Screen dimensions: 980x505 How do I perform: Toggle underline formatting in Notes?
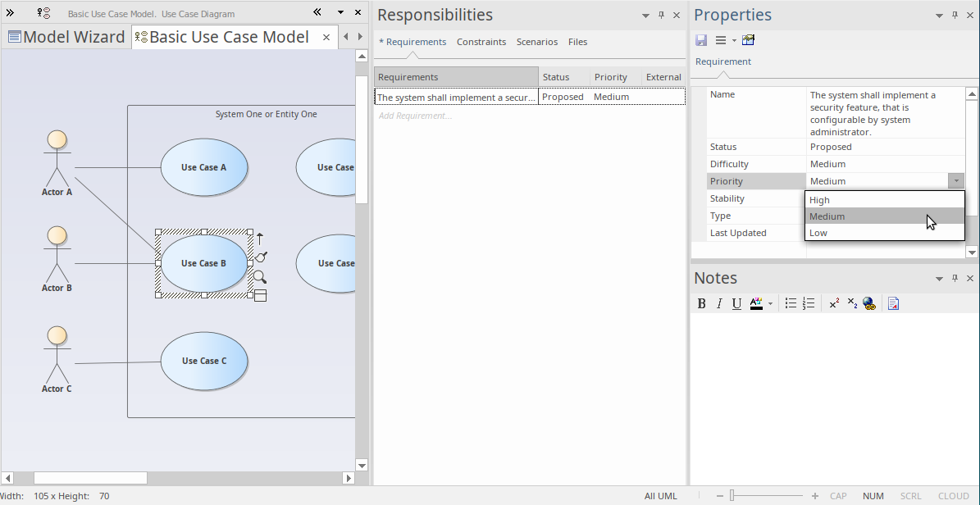pos(736,303)
